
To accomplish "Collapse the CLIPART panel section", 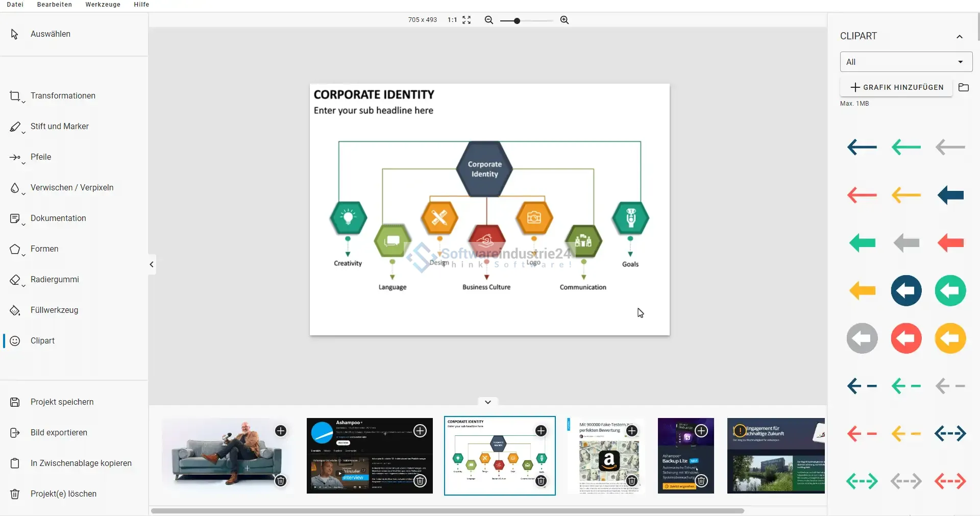I will point(959,36).
